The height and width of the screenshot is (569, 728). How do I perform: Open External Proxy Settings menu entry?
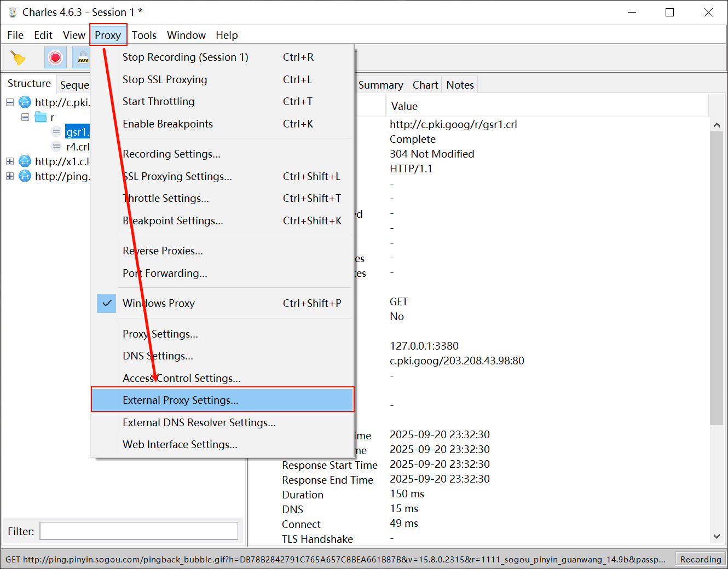pos(222,400)
